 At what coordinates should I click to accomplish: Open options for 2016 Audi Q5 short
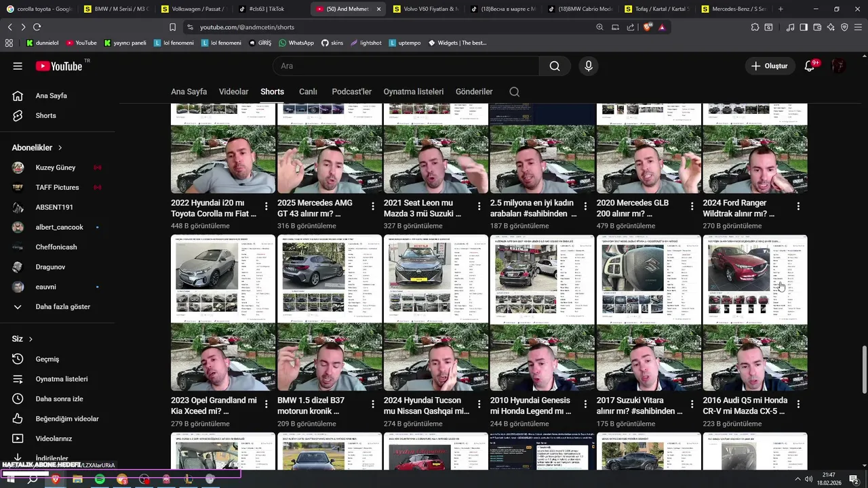click(798, 403)
